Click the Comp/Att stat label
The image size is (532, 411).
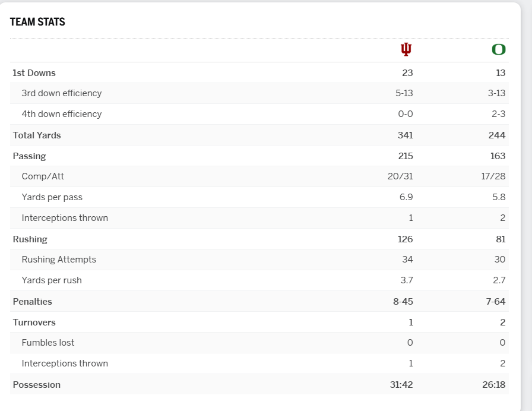click(x=43, y=176)
